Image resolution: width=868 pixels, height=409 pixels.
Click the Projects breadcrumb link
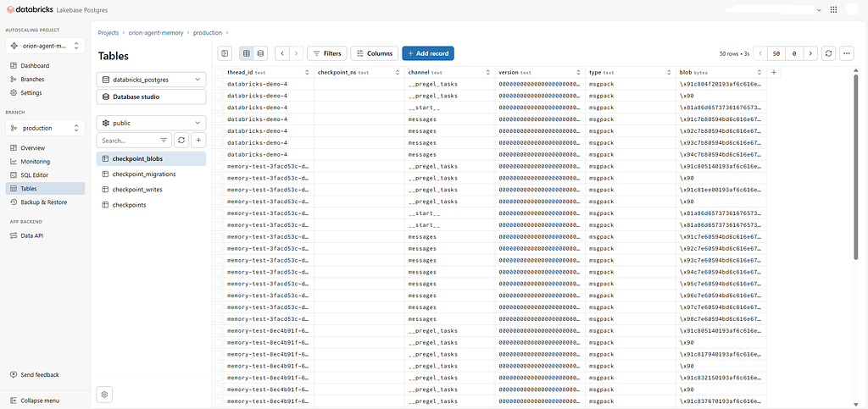click(108, 33)
